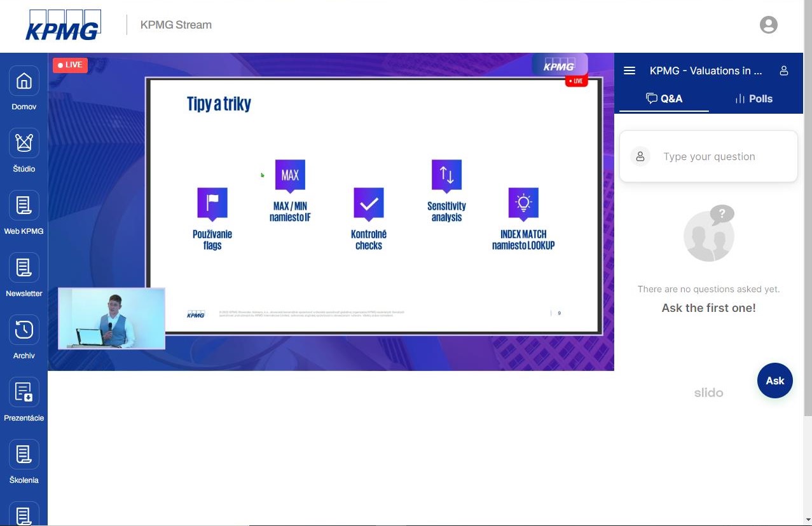This screenshot has width=812, height=526.
Task: Focus the Type your question field
Action: click(708, 156)
